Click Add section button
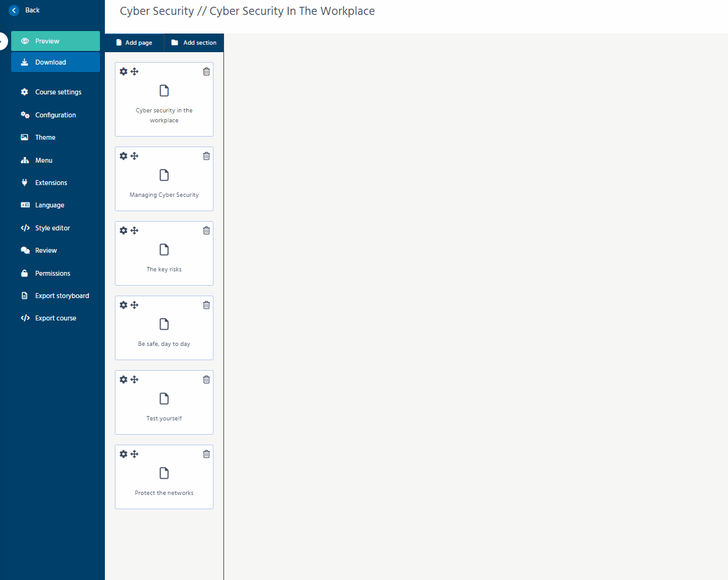The height and width of the screenshot is (580, 728). 194,43
